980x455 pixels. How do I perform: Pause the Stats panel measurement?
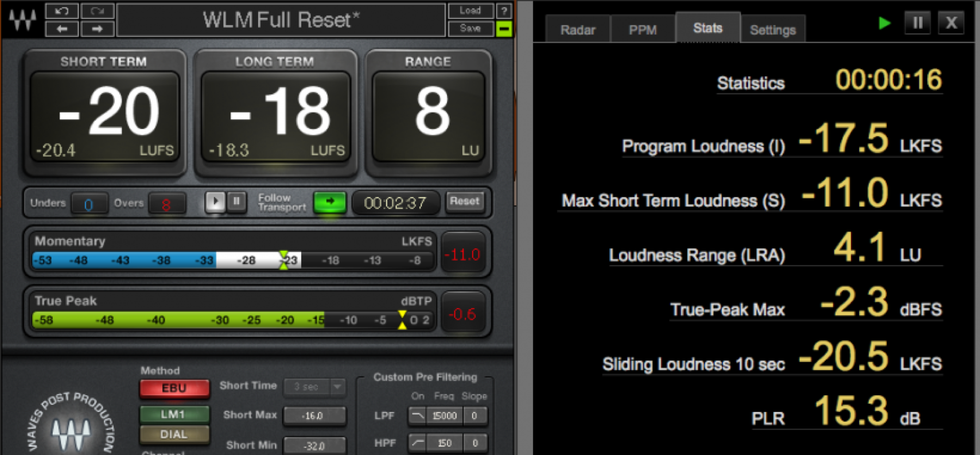click(917, 23)
